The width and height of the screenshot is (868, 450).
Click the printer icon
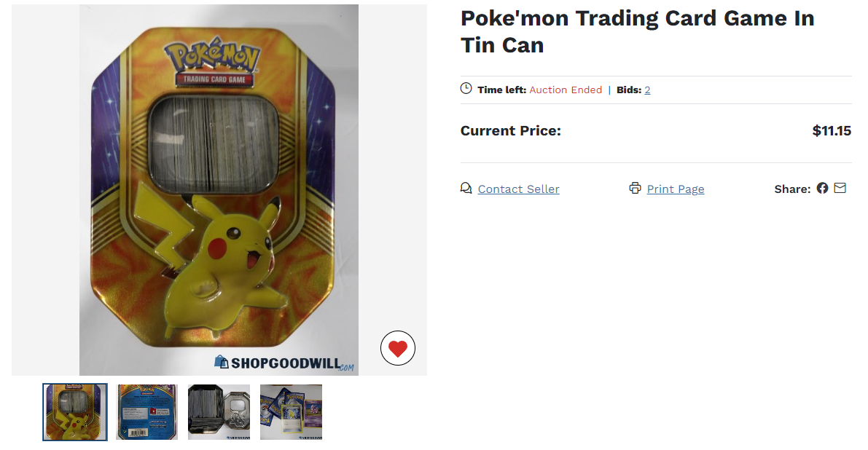pos(635,188)
